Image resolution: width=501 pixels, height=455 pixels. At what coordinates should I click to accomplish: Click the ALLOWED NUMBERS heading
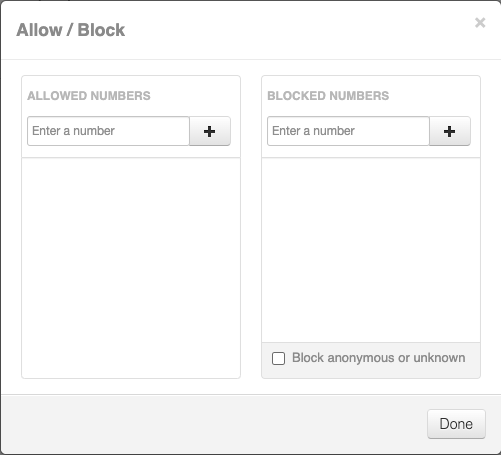coord(89,96)
